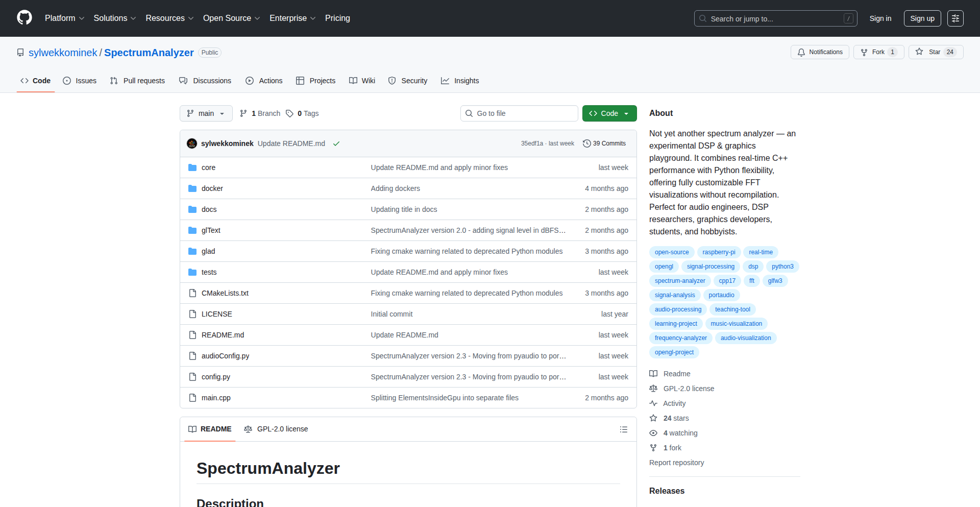Click the commit history clock icon
This screenshot has height=507, width=980.
pos(587,143)
